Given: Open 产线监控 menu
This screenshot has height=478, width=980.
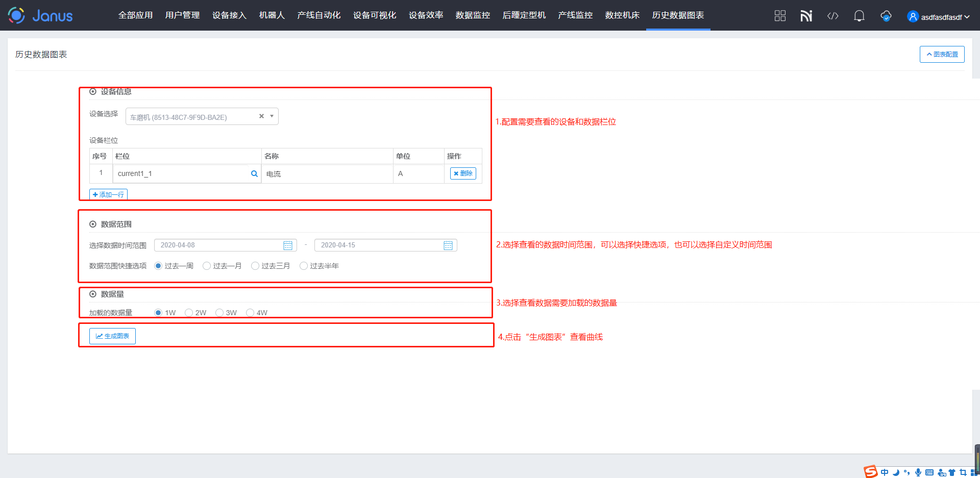Looking at the screenshot, I should 576,15.
